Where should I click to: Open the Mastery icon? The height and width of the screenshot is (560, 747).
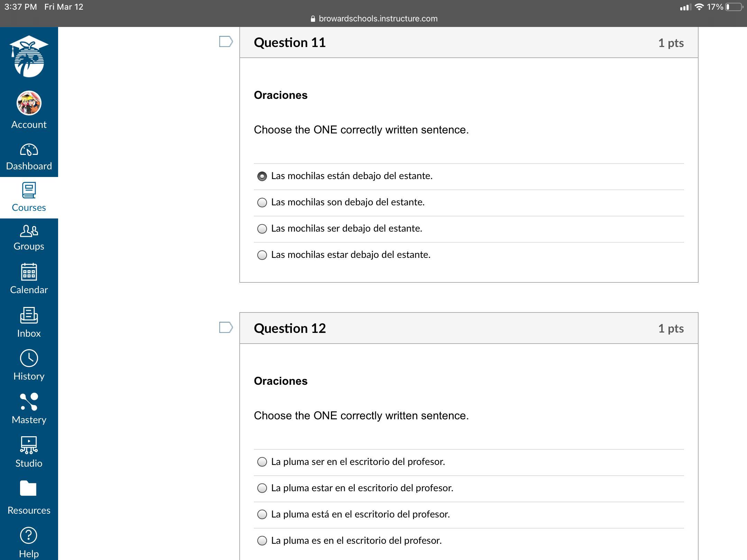tap(29, 402)
